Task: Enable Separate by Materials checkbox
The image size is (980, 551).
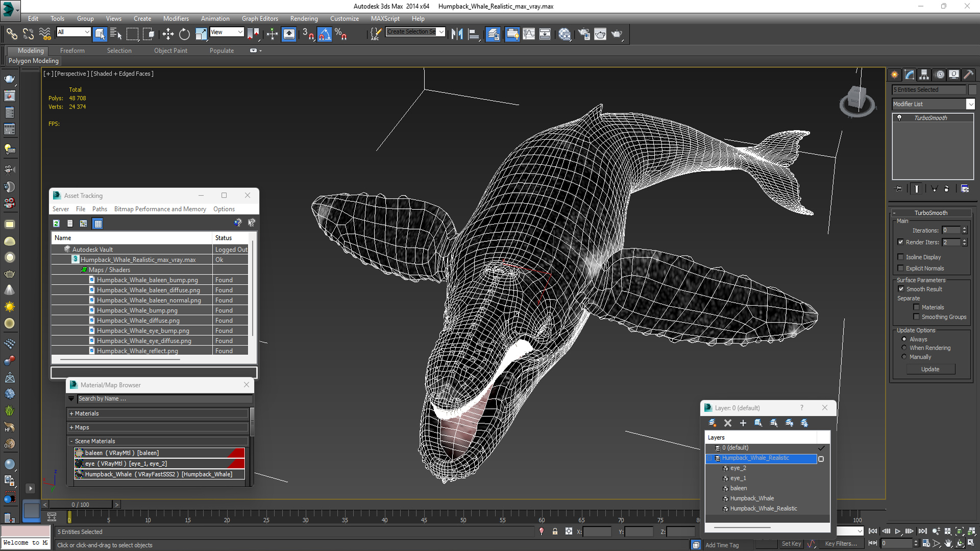Action: click(916, 307)
